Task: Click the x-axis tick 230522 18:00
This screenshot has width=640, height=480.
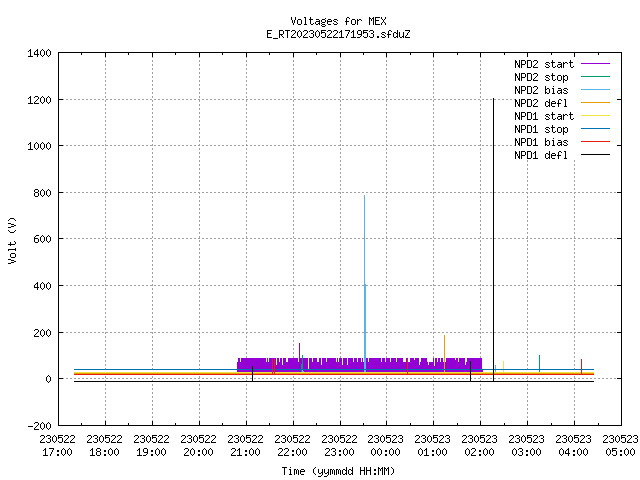Action: coord(104,446)
